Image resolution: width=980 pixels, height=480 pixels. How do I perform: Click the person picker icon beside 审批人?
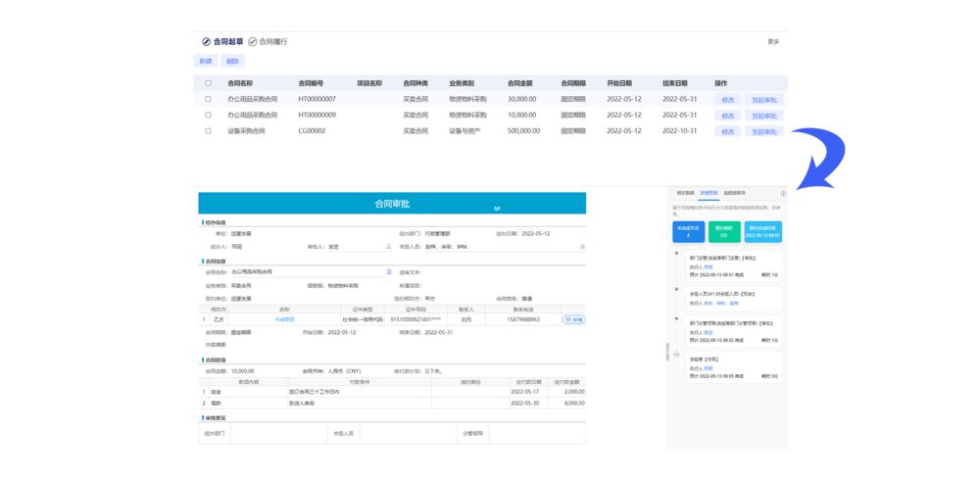point(386,247)
